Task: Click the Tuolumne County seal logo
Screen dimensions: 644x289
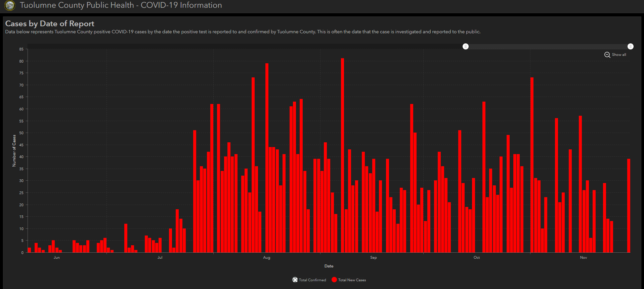Action: 10,5
